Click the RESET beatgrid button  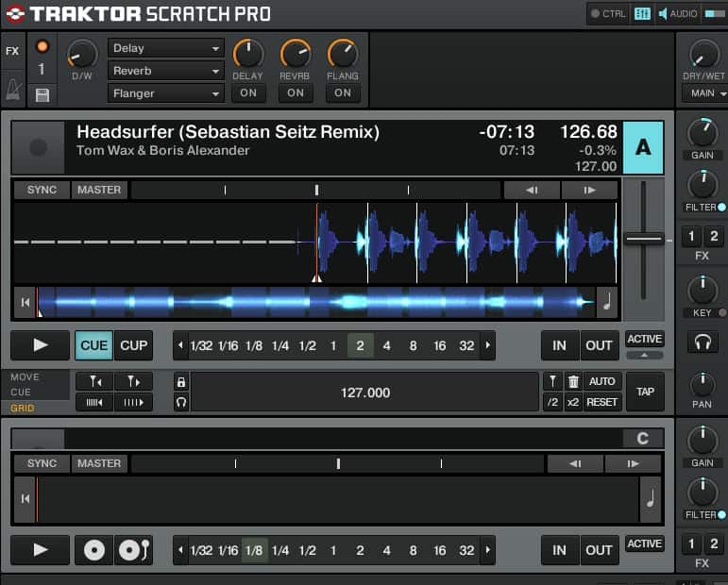pyautogui.click(x=601, y=402)
